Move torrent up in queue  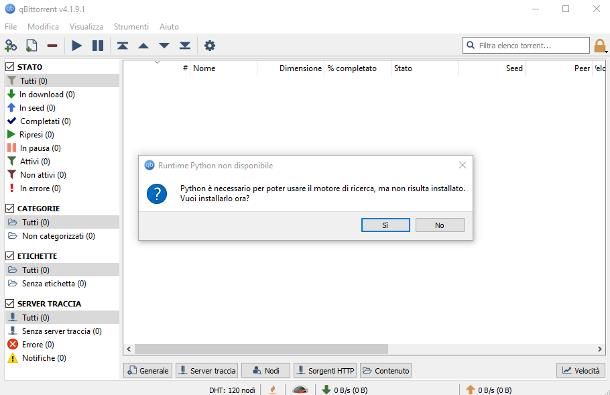pyautogui.click(x=144, y=46)
